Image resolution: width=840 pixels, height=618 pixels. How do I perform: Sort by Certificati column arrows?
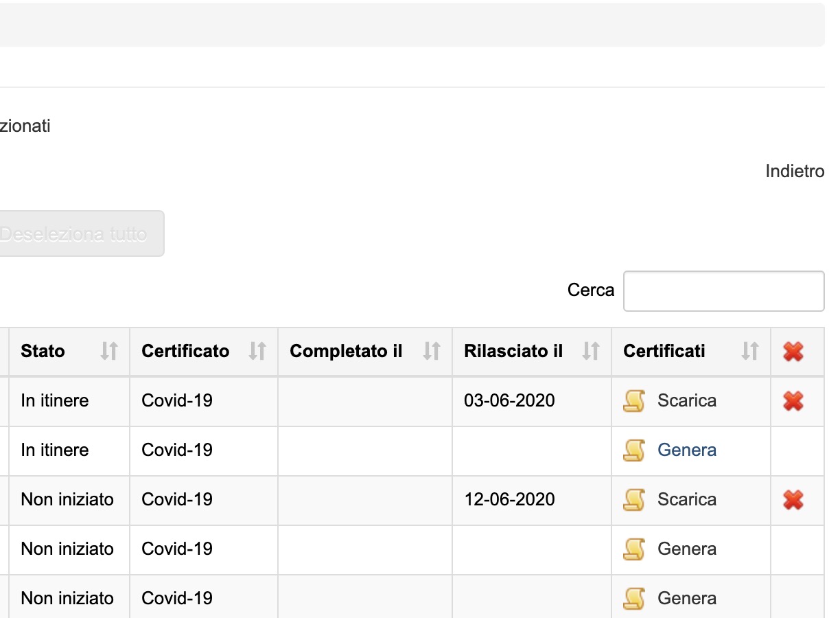click(750, 352)
